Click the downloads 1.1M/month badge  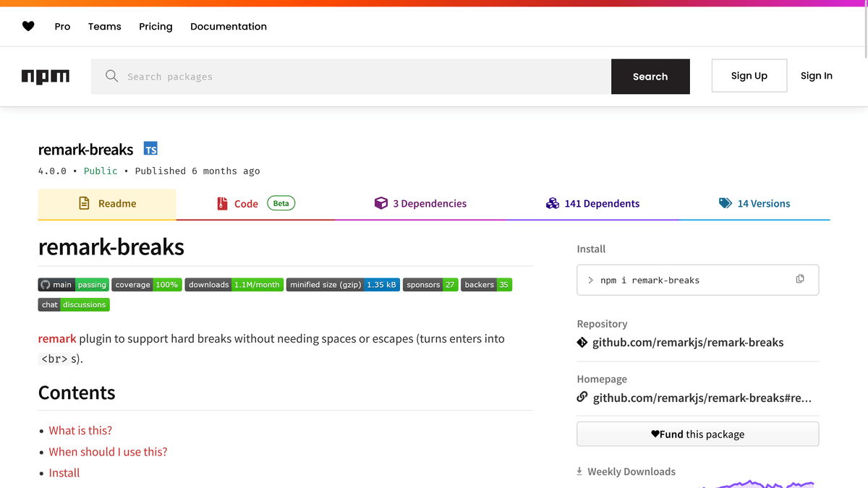pos(234,285)
